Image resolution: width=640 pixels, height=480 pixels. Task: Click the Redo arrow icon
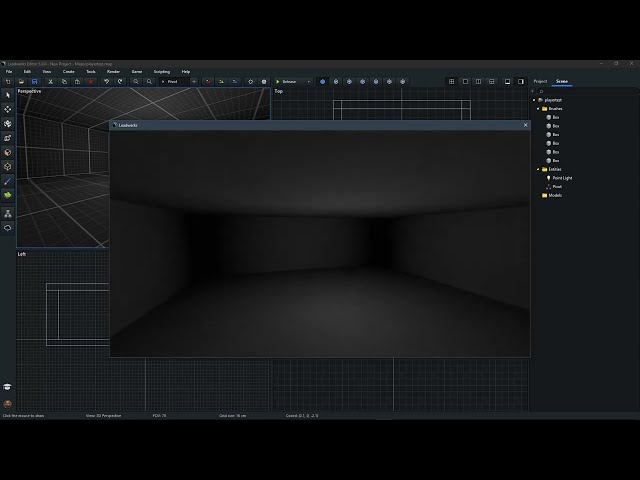tap(120, 82)
